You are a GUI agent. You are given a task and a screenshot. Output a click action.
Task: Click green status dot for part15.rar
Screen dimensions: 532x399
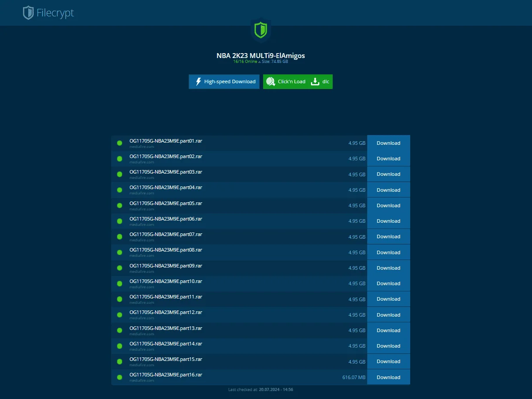[120, 361]
